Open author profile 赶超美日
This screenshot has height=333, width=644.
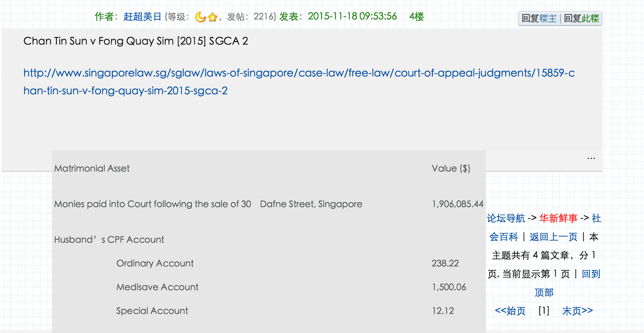(142, 17)
